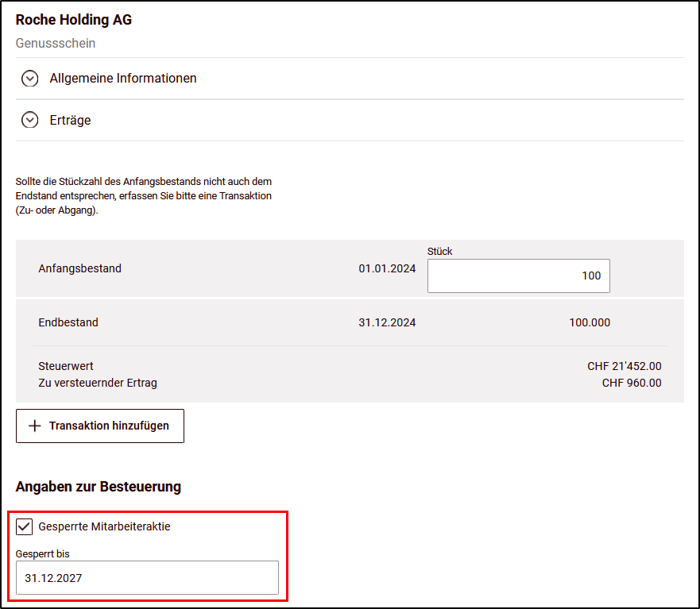Open the Allgemeine Informationen section title
The width and height of the screenshot is (700, 609).
[123, 79]
